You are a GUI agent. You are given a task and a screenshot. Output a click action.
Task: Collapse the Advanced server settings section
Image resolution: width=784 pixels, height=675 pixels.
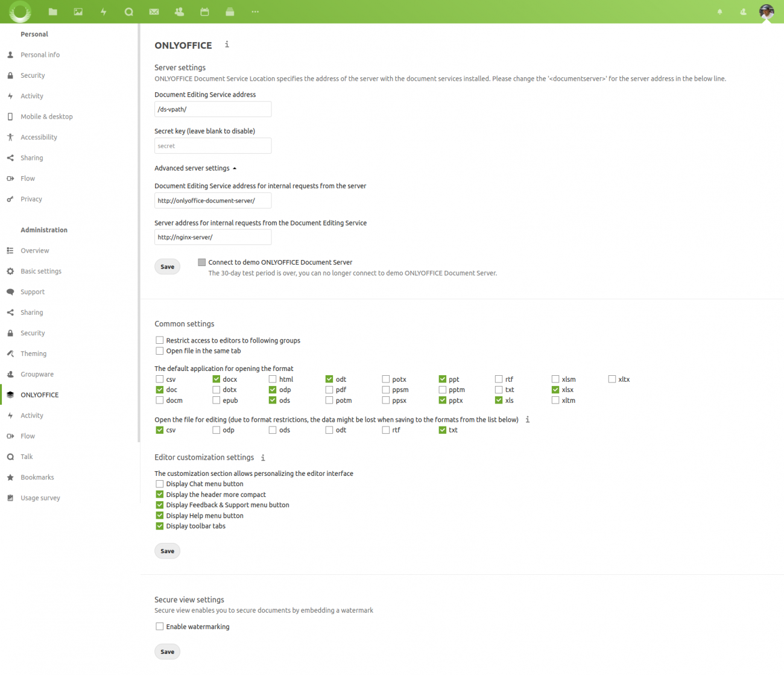pyautogui.click(x=195, y=168)
